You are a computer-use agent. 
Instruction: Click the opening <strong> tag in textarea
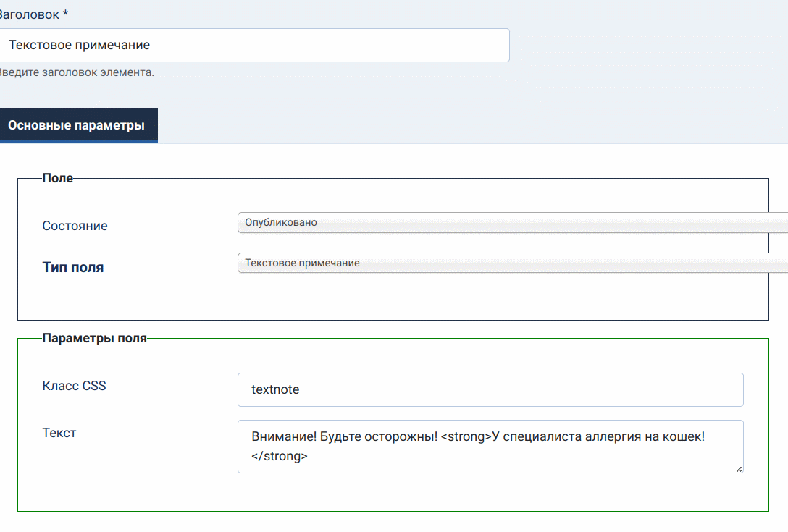pyautogui.click(x=466, y=437)
